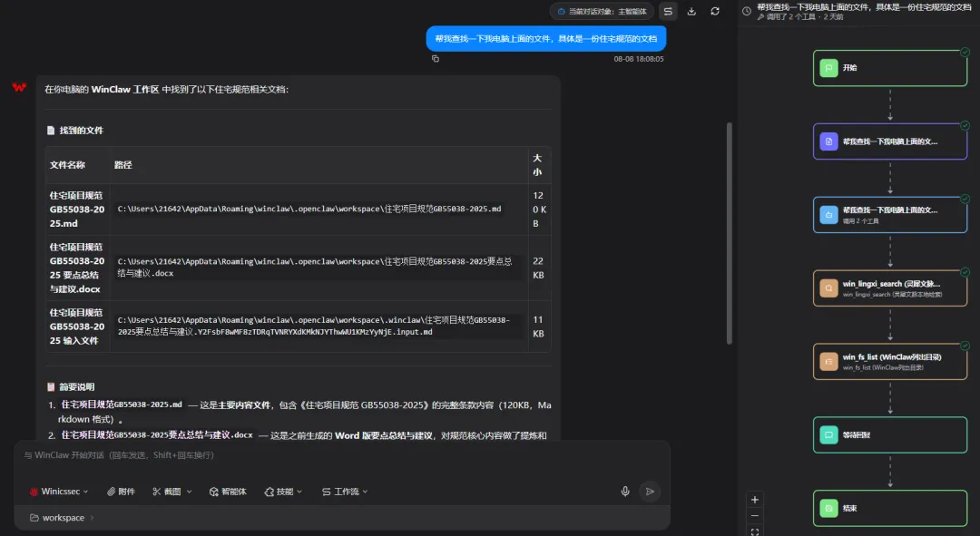Click the 找到的文件 section heading
Screen dimensions: 980x536
click(x=82, y=131)
